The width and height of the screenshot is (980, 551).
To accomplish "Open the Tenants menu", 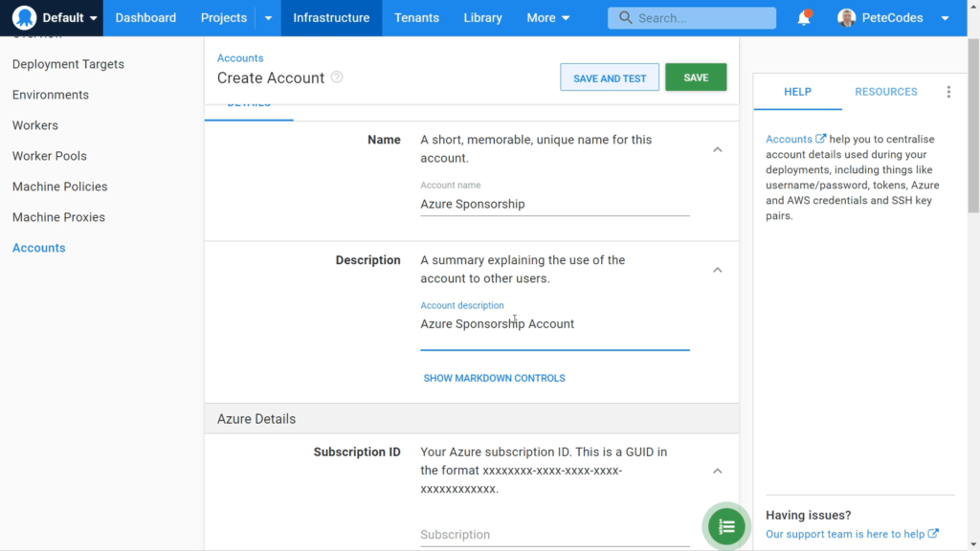I will click(x=416, y=17).
